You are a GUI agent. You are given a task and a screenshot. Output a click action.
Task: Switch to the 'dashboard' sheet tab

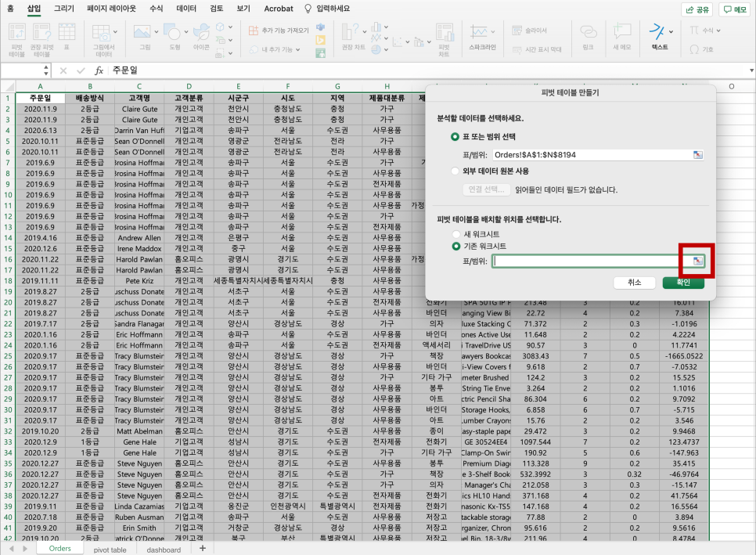click(164, 550)
